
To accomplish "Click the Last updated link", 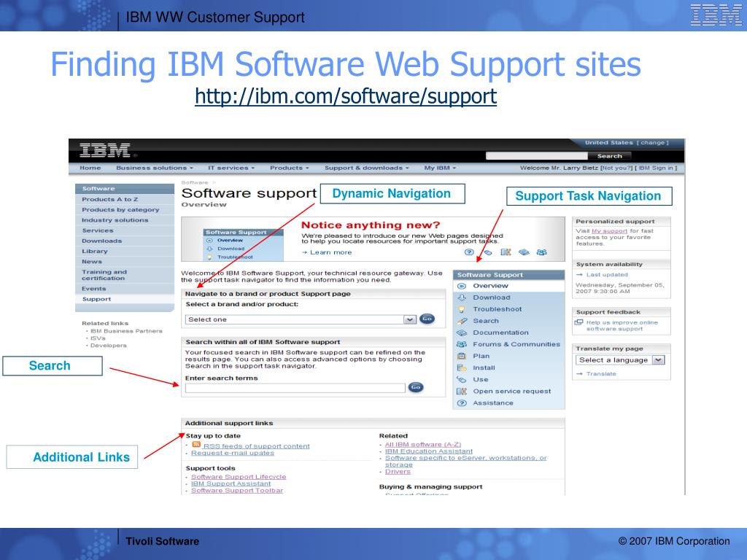I will coord(607,275).
